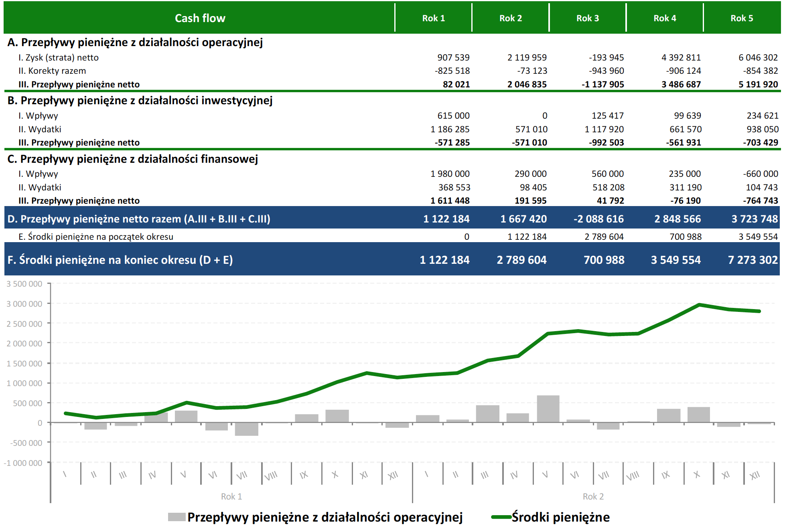Select investing net flow -992 503

606,143
